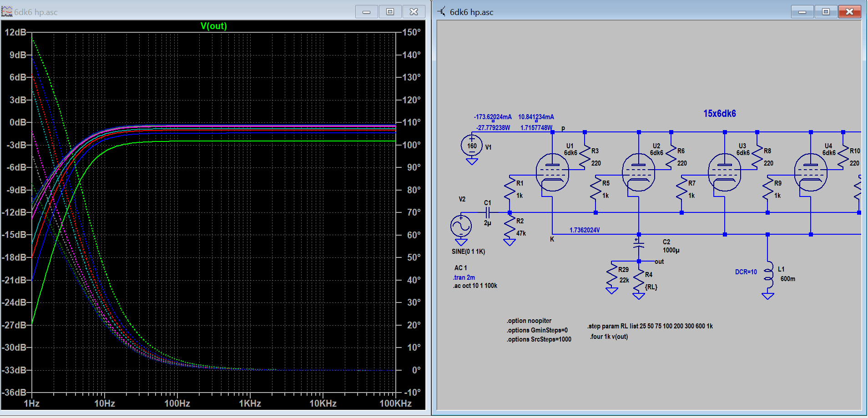Select the U4 6dk6 tube symbol
Viewport: 868px width, 418px height.
(810, 172)
